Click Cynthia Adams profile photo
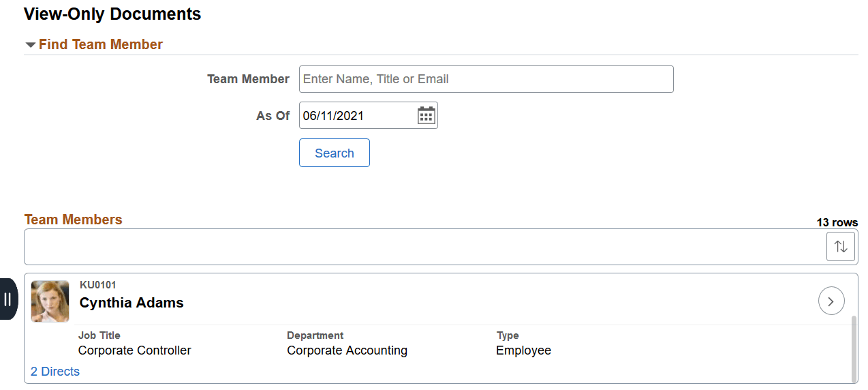The height and width of the screenshot is (390, 868). point(50,301)
